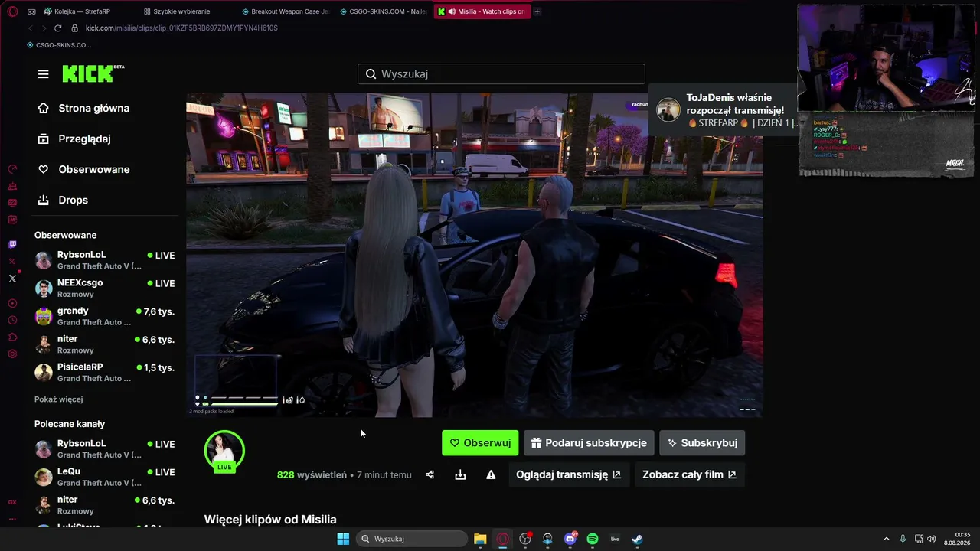Open the taskbar volume control
980x551 pixels.
pyautogui.click(x=932, y=539)
